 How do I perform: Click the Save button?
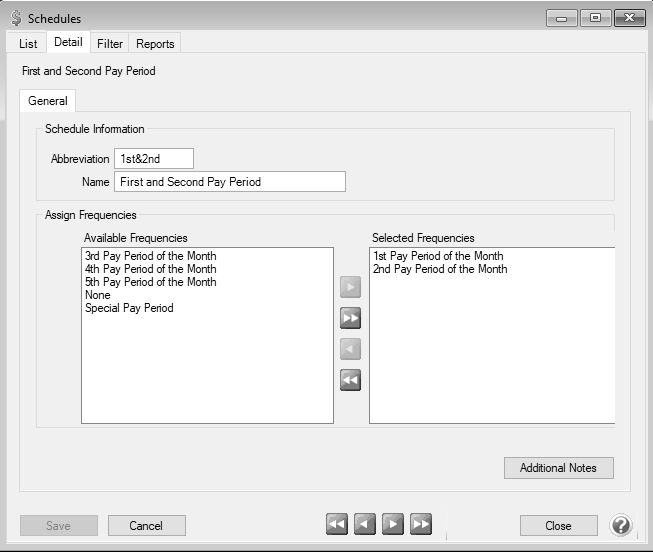pyautogui.click(x=59, y=526)
